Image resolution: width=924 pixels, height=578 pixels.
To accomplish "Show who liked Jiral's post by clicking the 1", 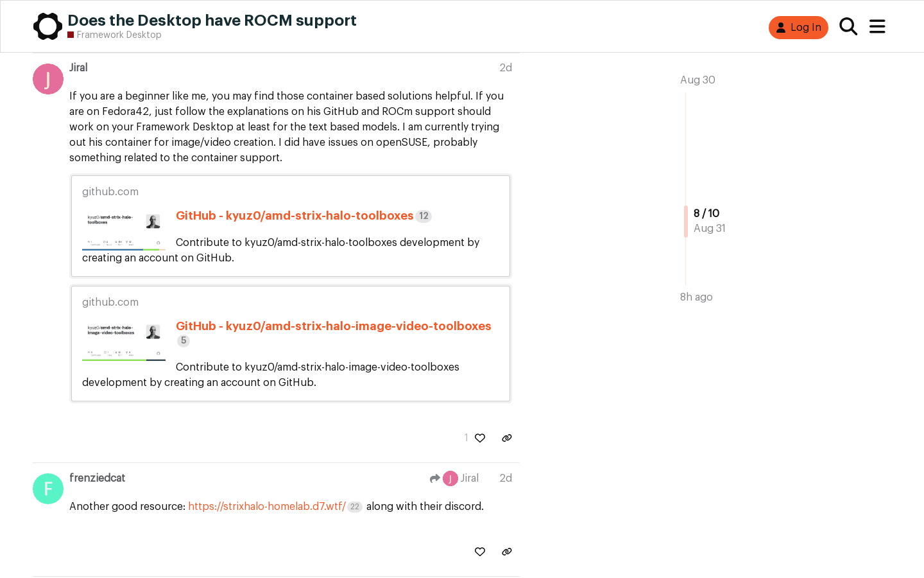I will pos(466,437).
